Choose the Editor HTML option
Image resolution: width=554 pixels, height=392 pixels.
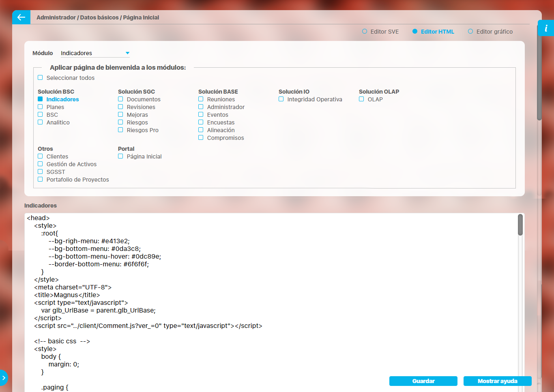pyautogui.click(x=415, y=32)
